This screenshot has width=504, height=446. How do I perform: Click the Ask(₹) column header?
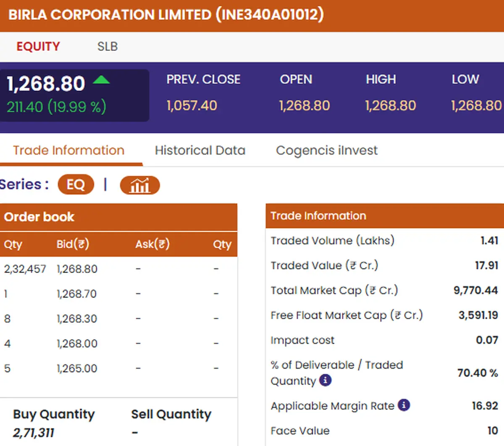152,244
